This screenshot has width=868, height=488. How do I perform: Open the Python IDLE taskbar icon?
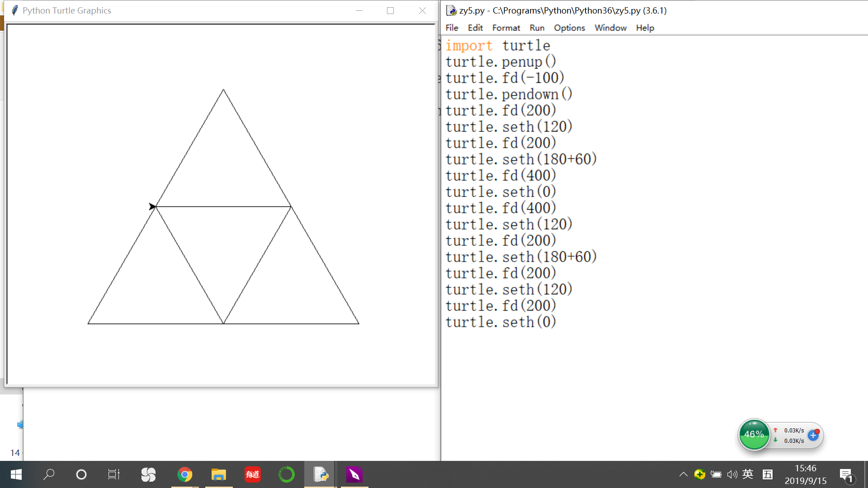click(321, 474)
